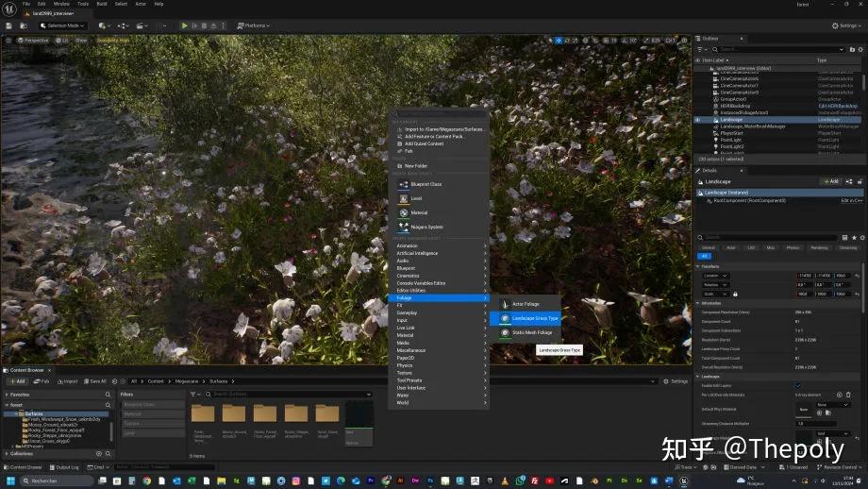The height and width of the screenshot is (489, 868).
Task: Open the Output Log tab
Action: tap(63, 467)
